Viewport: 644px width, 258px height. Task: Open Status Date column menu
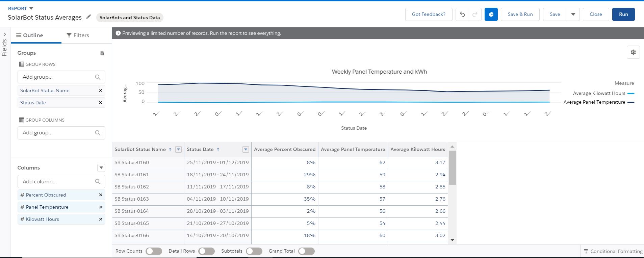246,150
